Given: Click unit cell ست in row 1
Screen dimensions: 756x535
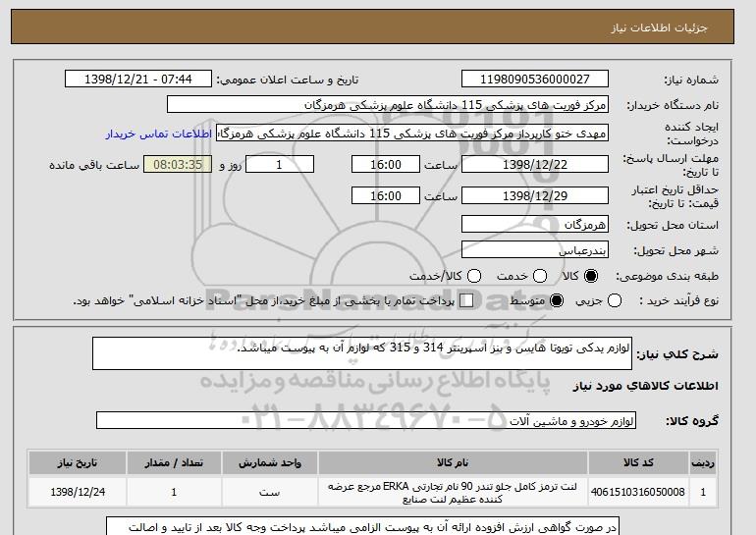Looking at the screenshot, I should click(270, 492).
